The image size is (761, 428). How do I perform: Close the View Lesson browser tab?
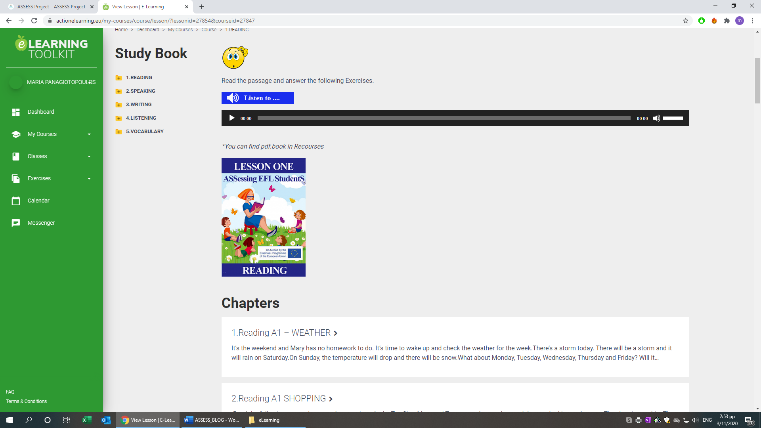coord(186,7)
